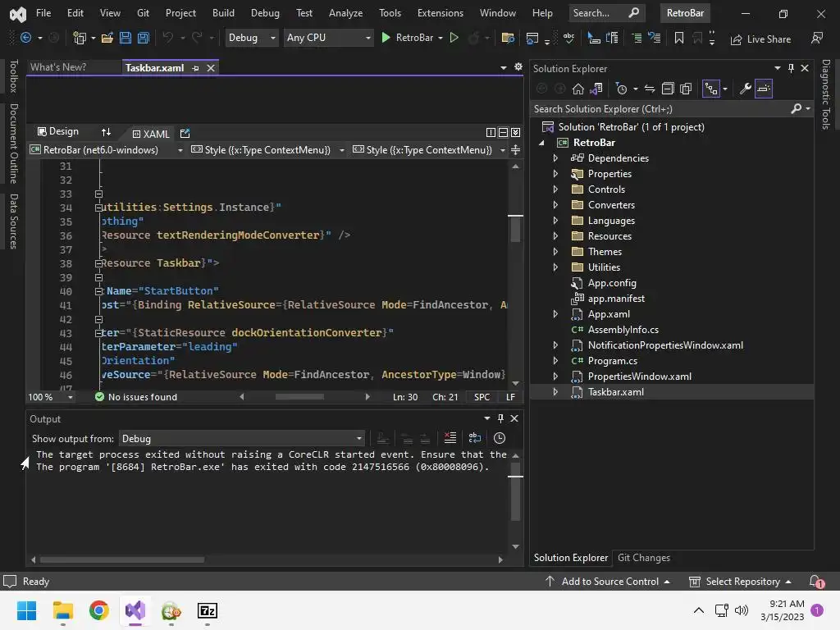This screenshot has height=630, width=840.
Task: Open the 100 % zoom dropdown
Action: pos(50,397)
